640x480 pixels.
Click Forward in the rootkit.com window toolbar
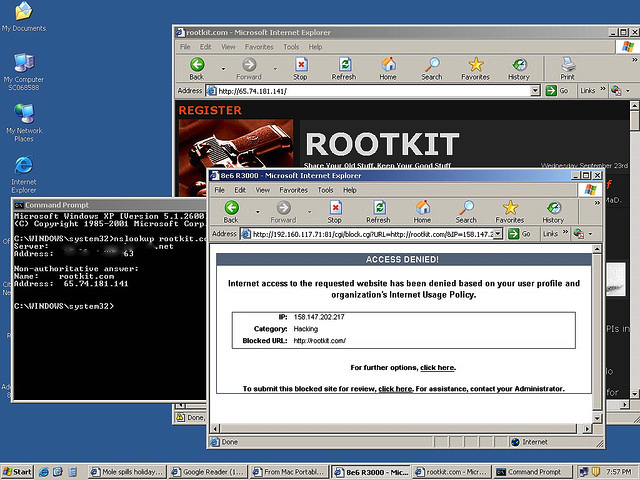pyautogui.click(x=249, y=69)
